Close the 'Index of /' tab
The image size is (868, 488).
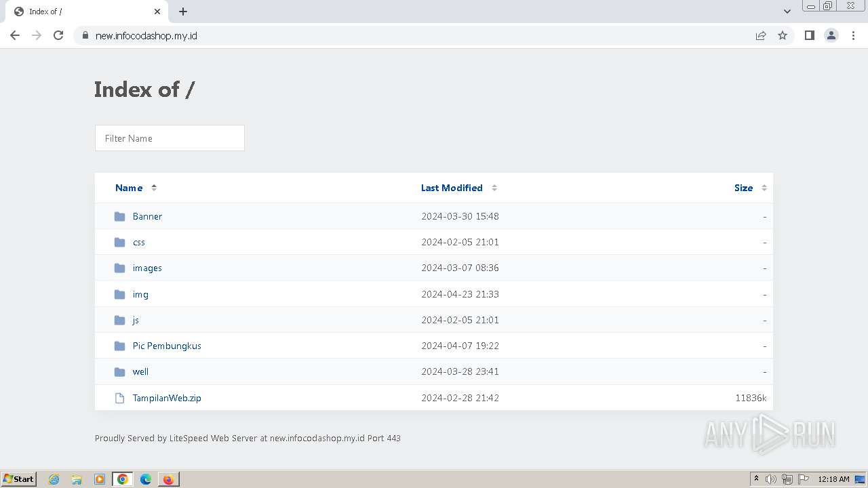pyautogui.click(x=157, y=12)
